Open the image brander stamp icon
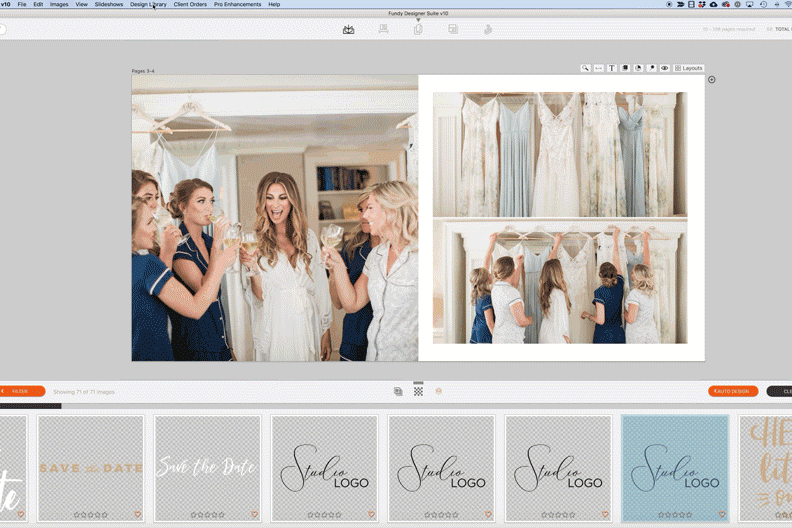792x528 pixels. (x=488, y=30)
